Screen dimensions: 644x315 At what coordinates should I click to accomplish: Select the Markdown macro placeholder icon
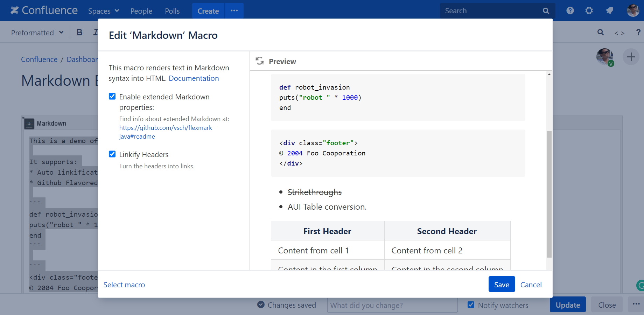(x=29, y=124)
